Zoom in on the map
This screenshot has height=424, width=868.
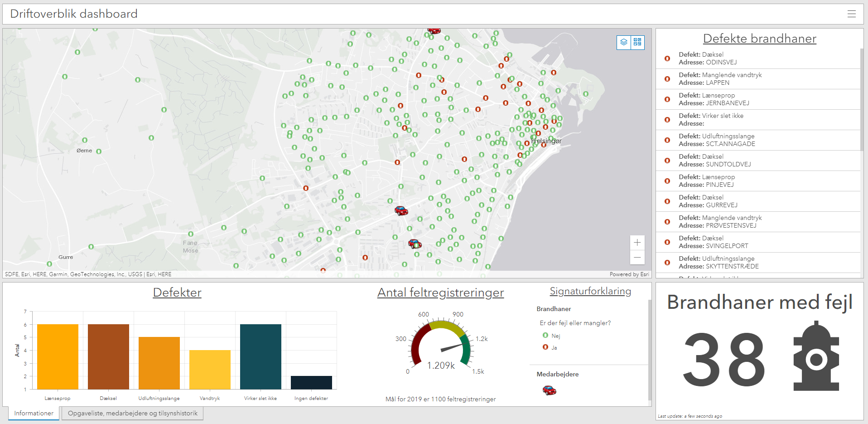click(637, 243)
